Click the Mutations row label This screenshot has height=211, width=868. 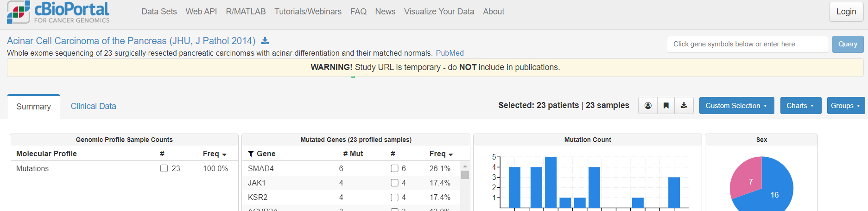[32, 168]
